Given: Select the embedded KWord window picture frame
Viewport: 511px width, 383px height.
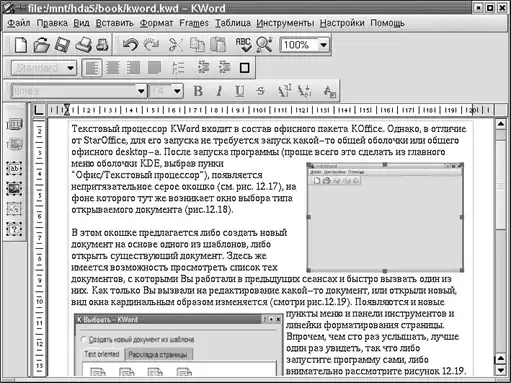Looking at the screenshot, I should (385, 217).
